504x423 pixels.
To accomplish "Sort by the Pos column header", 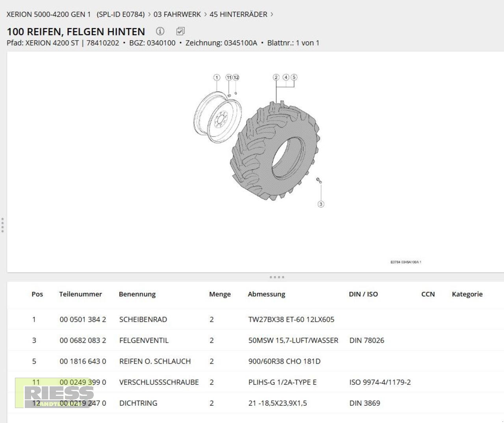I will coord(37,294).
